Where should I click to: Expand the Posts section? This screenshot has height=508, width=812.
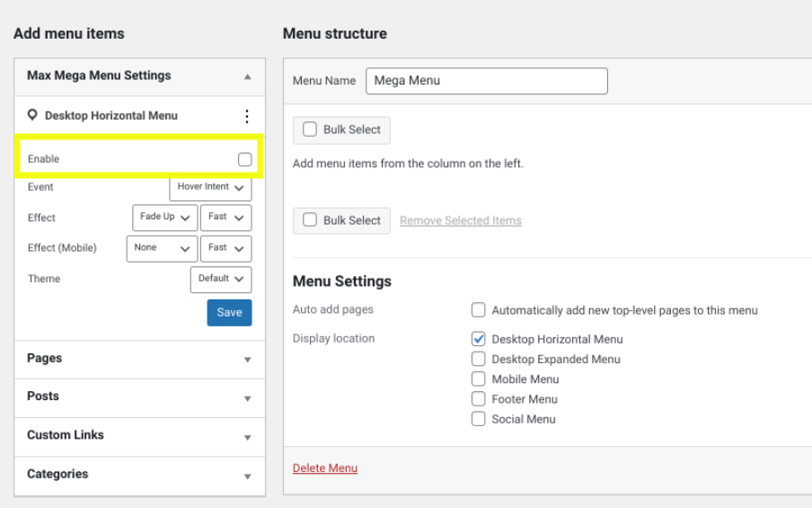click(x=140, y=397)
